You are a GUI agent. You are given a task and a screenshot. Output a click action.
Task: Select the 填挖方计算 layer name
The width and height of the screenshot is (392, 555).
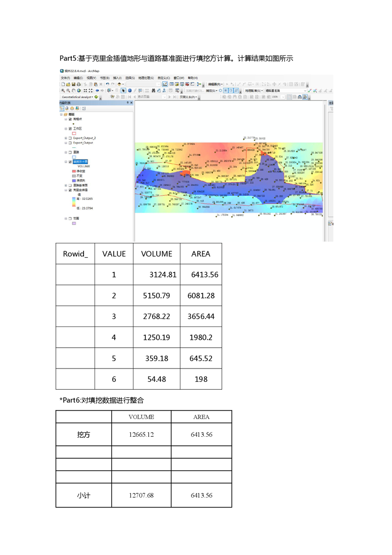click(x=81, y=162)
